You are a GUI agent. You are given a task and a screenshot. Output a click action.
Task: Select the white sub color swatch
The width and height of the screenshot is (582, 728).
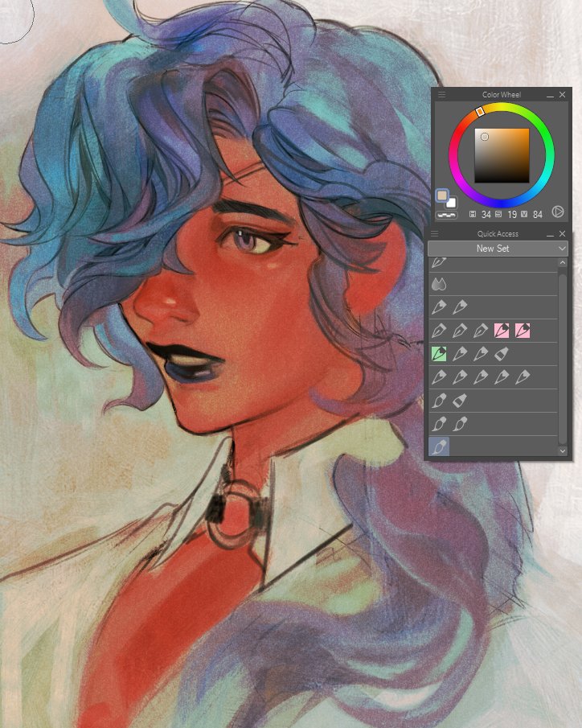point(451,203)
